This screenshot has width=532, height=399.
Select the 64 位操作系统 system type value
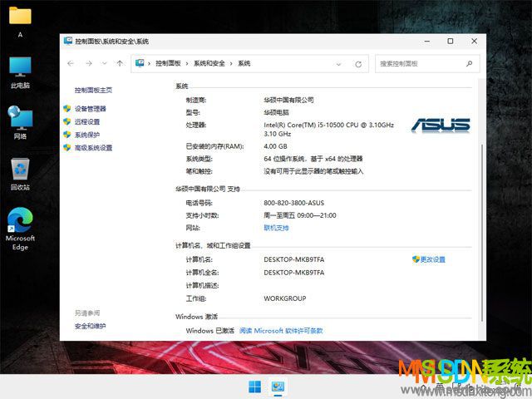point(313,159)
